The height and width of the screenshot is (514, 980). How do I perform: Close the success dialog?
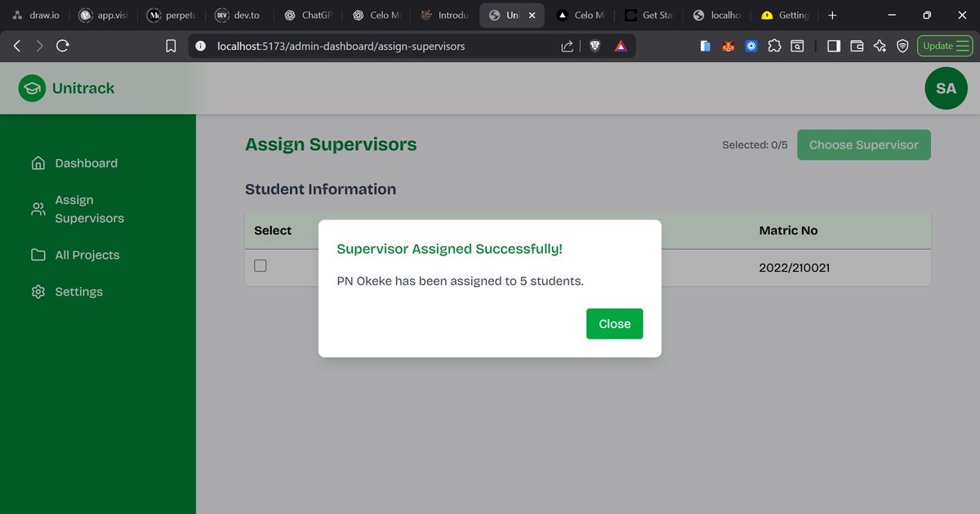tap(614, 324)
